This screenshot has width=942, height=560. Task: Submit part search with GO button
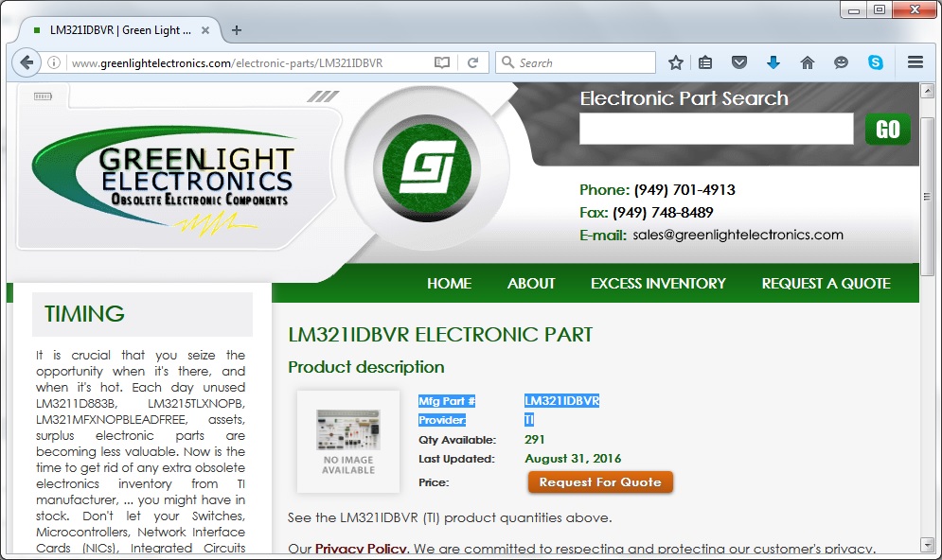[887, 129]
